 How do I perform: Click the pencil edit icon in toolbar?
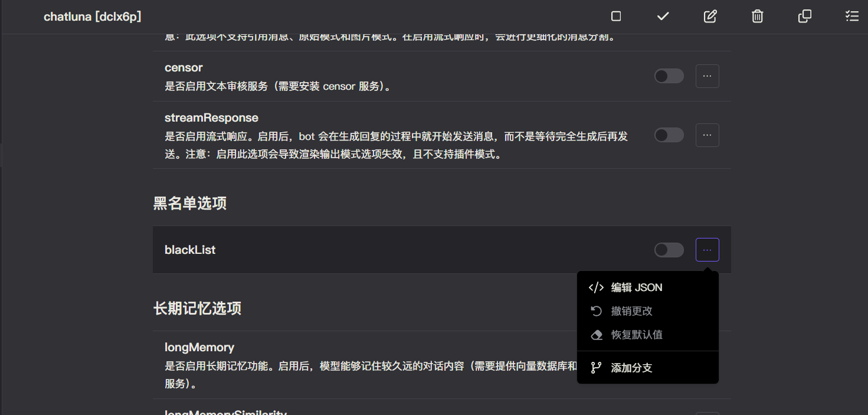coord(710,17)
